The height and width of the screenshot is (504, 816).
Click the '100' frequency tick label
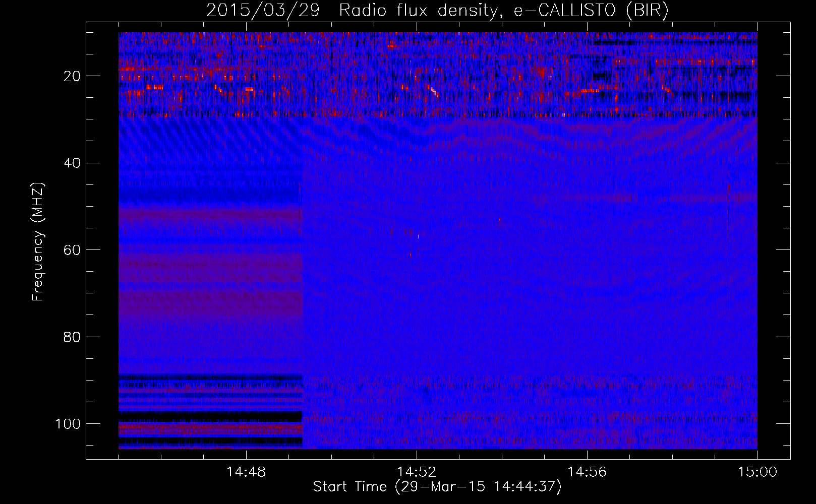[69, 424]
